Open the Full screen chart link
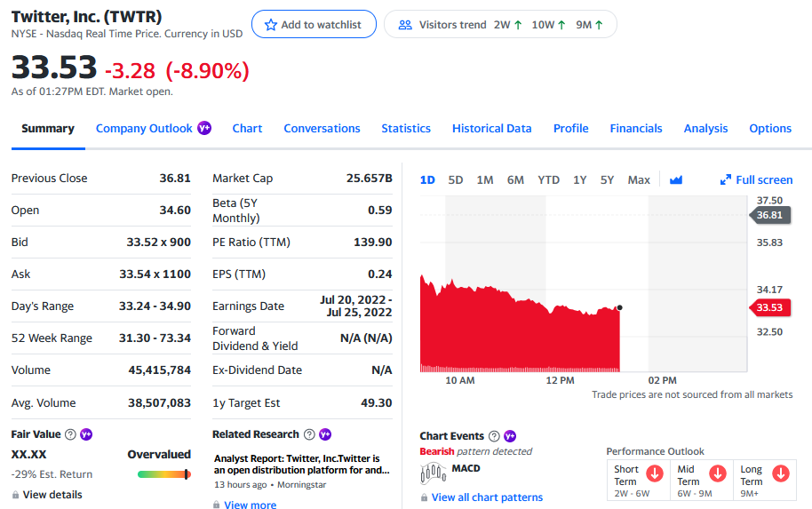Viewport: 812px width, 509px height. tap(764, 179)
